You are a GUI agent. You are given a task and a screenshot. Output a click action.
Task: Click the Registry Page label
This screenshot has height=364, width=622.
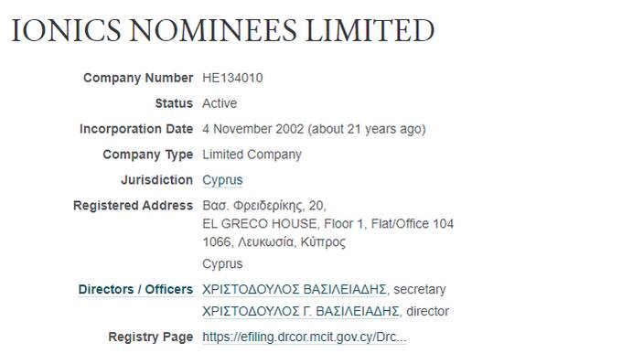(x=151, y=337)
